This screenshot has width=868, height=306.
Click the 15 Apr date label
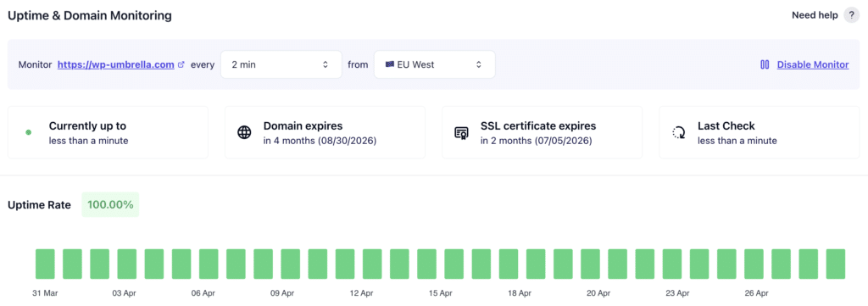441,292
